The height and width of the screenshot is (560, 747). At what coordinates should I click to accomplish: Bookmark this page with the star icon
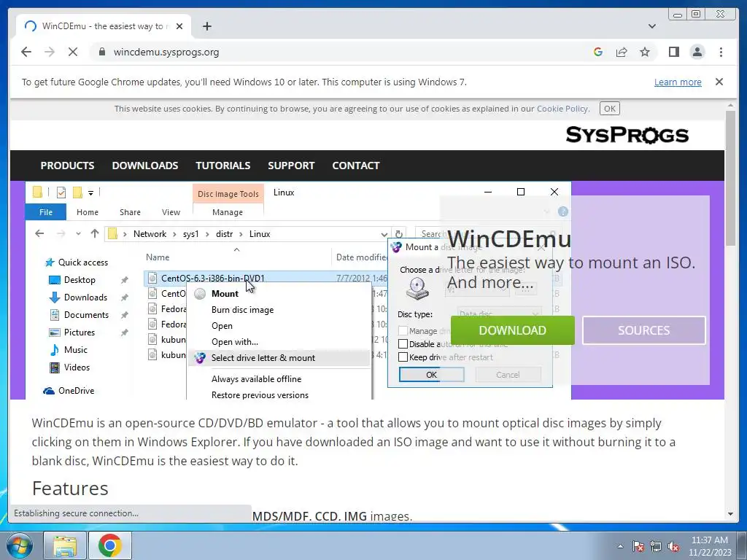coord(645,52)
